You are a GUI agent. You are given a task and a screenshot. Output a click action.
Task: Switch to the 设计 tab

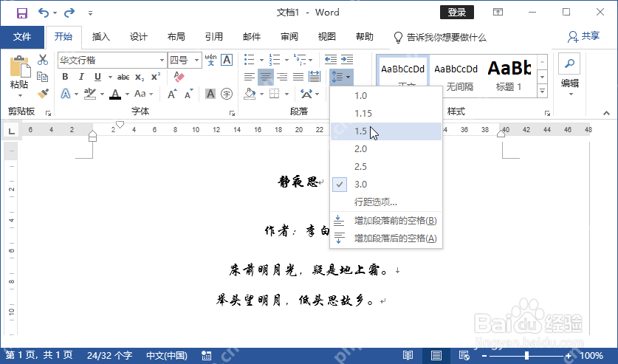pyautogui.click(x=139, y=37)
